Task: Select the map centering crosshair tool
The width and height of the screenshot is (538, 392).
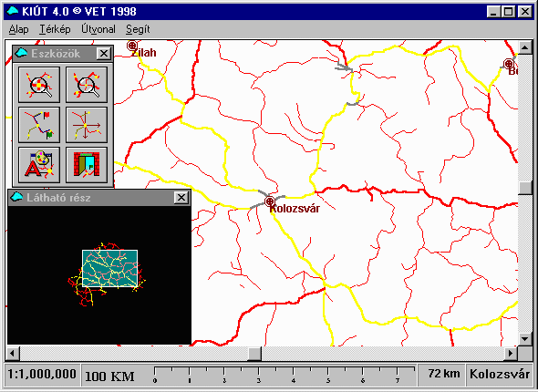Action: click(87, 125)
